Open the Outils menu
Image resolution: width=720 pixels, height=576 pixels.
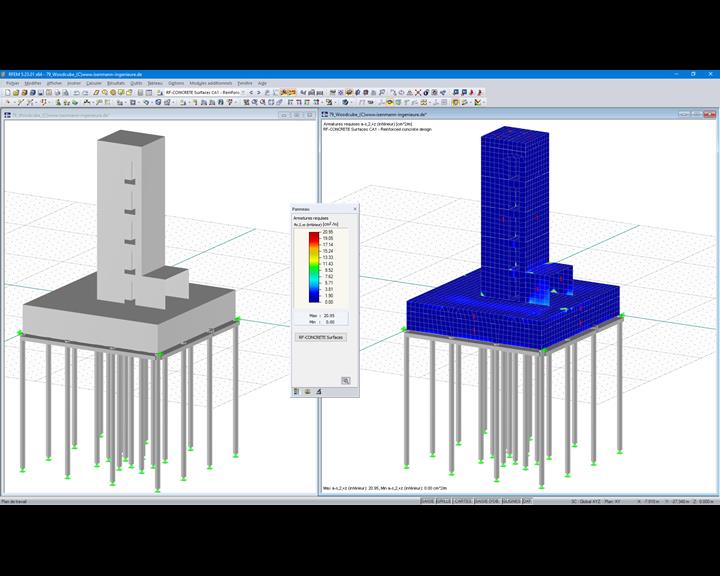click(x=136, y=83)
